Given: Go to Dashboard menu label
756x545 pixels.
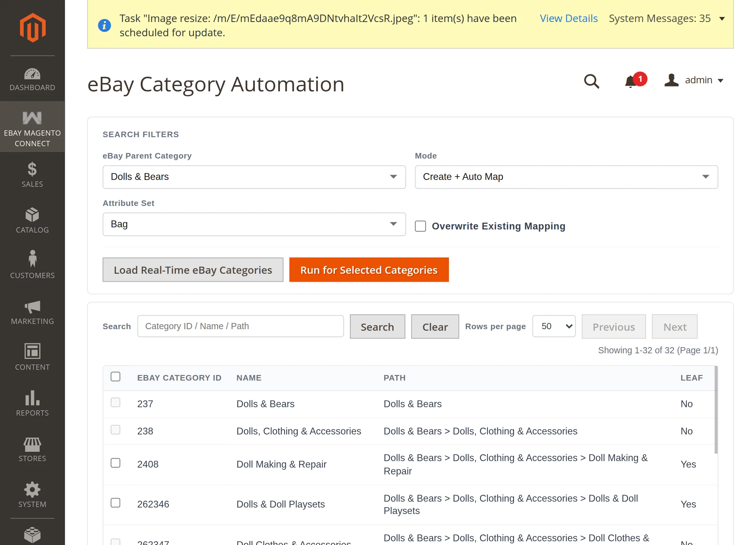Looking at the screenshot, I should point(32,88).
